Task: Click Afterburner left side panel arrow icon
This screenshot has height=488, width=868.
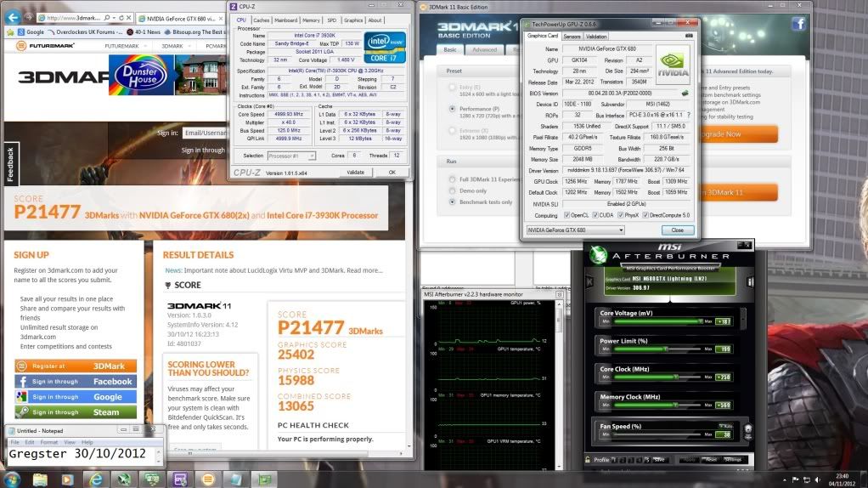Action: point(589,282)
